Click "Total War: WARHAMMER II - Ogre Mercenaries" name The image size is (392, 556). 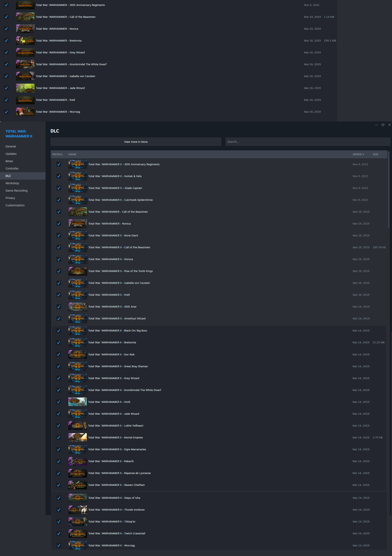click(x=117, y=449)
